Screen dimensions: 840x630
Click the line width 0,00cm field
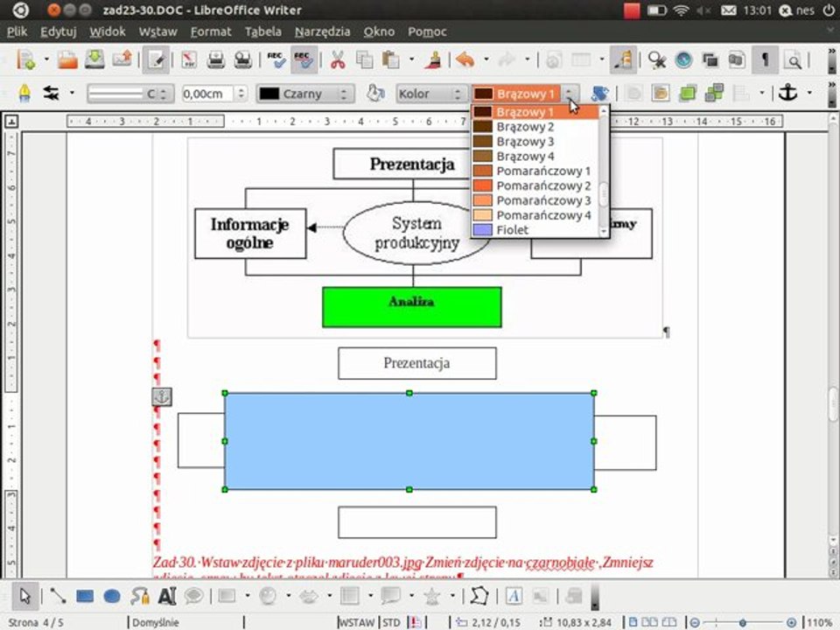[208, 94]
